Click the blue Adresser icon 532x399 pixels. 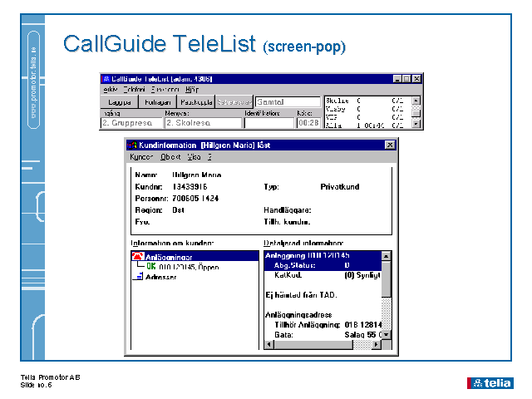[139, 277]
